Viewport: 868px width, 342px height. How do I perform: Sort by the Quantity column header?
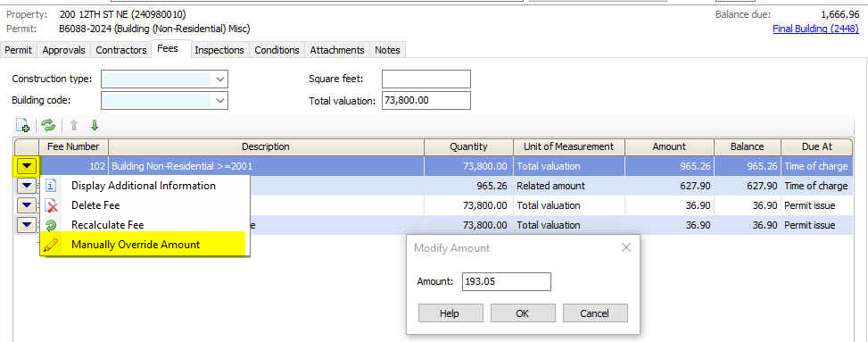click(468, 146)
